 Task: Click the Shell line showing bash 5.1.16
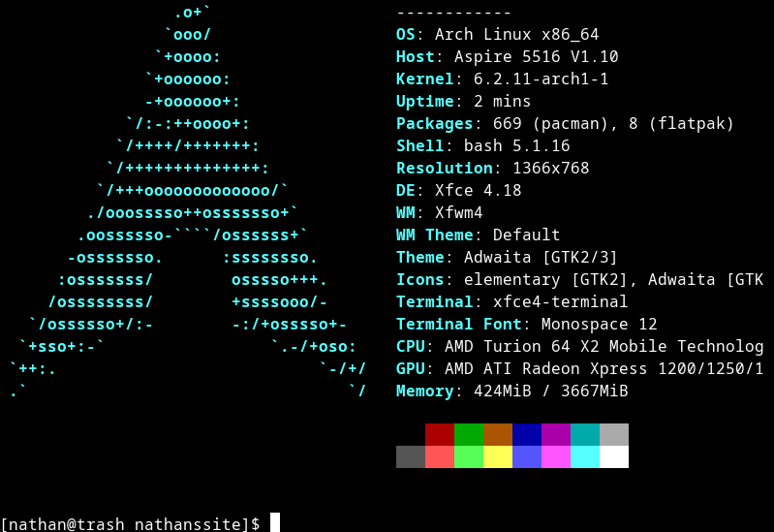(x=482, y=146)
